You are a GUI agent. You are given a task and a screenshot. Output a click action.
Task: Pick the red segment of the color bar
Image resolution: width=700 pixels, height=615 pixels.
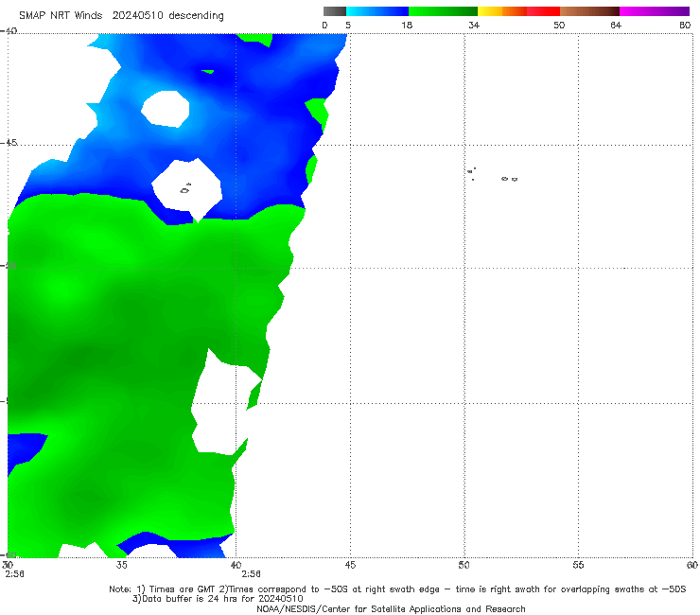(x=543, y=11)
